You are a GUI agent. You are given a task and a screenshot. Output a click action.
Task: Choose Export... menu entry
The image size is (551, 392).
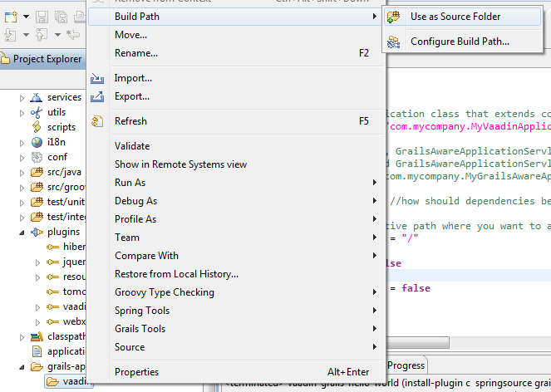(x=236, y=96)
